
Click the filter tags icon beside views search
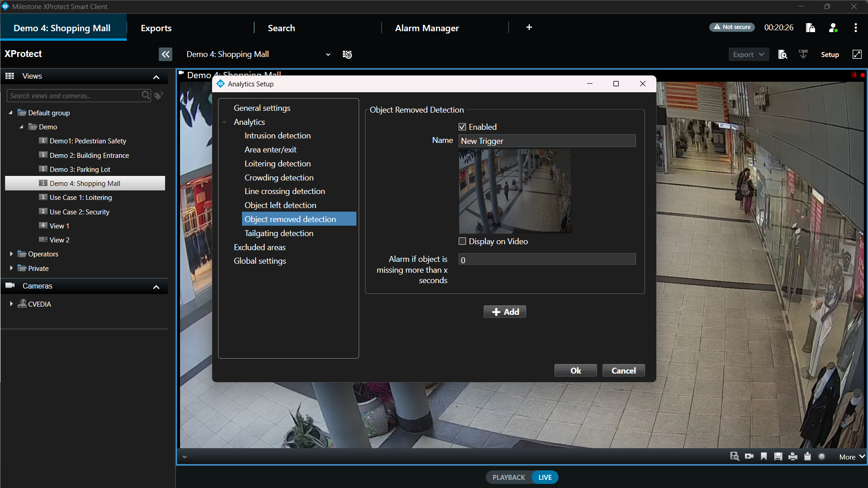click(x=158, y=95)
